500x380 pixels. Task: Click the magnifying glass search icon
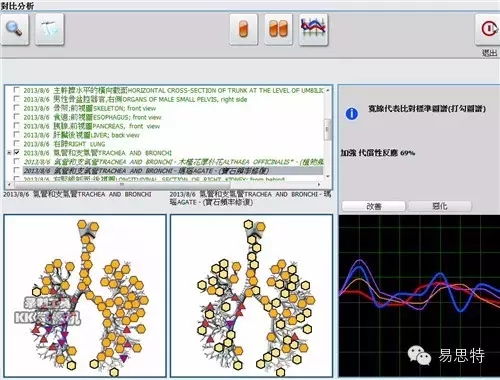15,29
